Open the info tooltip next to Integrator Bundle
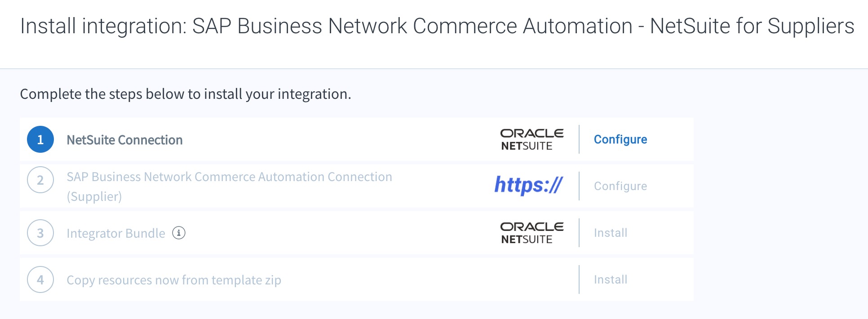Screen dimensions: 868x319 179,233
